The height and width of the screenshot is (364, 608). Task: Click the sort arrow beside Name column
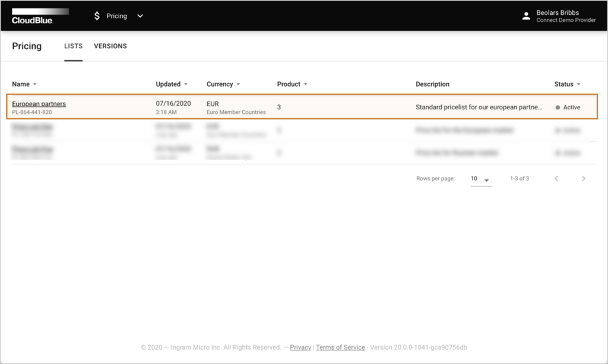[36, 84]
